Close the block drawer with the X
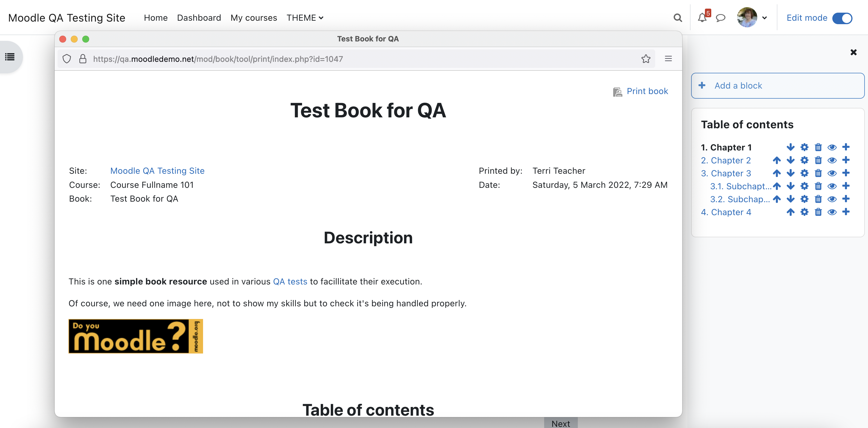 [x=854, y=52]
